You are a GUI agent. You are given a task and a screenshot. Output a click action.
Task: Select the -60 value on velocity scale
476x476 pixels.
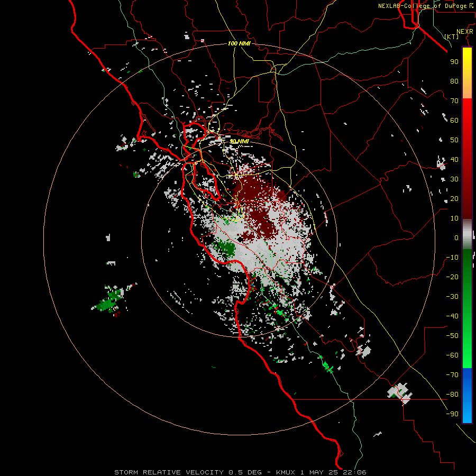(x=452, y=355)
